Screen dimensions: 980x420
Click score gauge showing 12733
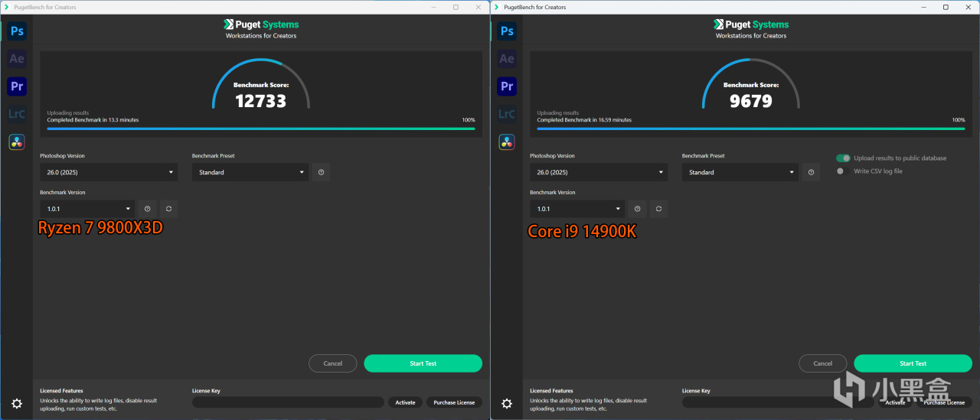pyautogui.click(x=260, y=83)
